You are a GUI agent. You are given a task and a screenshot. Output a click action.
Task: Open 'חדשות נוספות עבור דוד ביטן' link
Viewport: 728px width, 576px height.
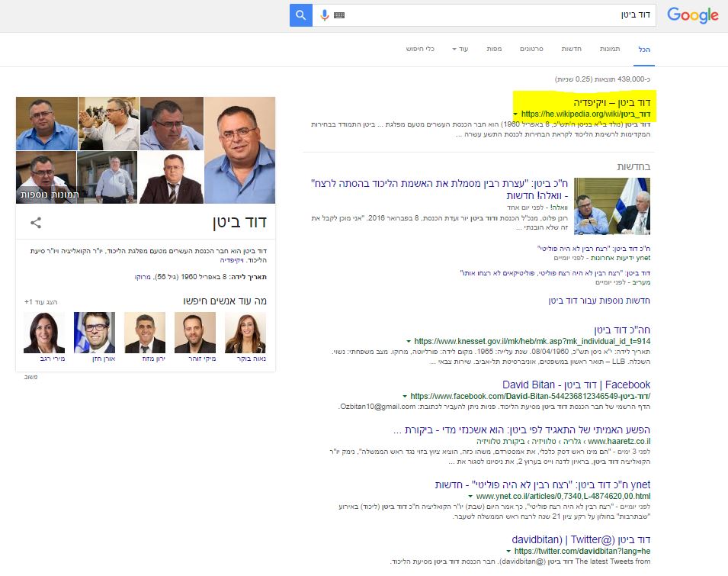pyautogui.click(x=599, y=301)
